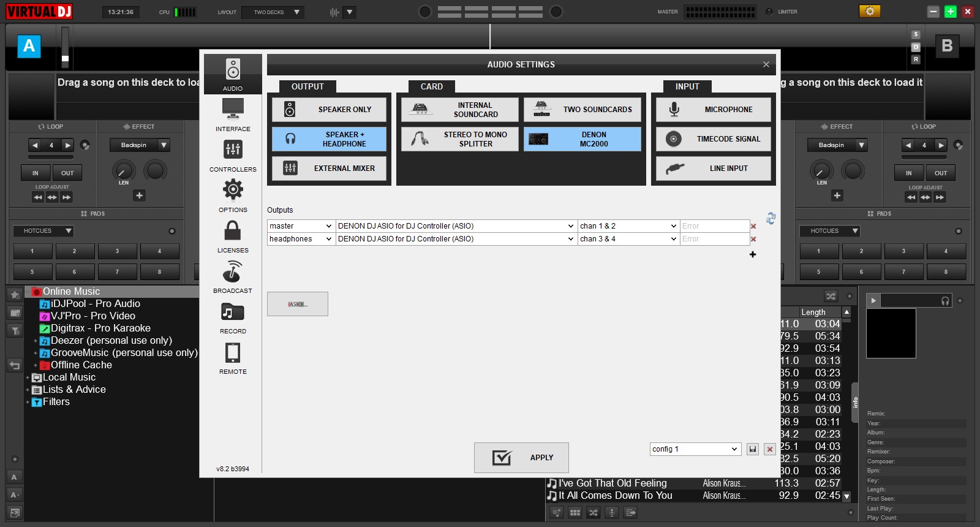Open the ASIO control panel button

pos(298,304)
